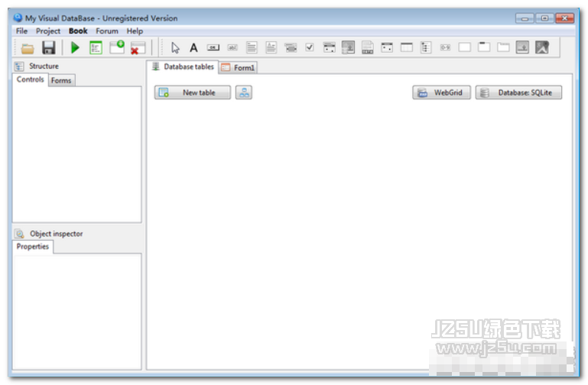Viewport: 588px width, 385px height.
Task: Select the Controls tab in Structure
Action: pos(31,79)
